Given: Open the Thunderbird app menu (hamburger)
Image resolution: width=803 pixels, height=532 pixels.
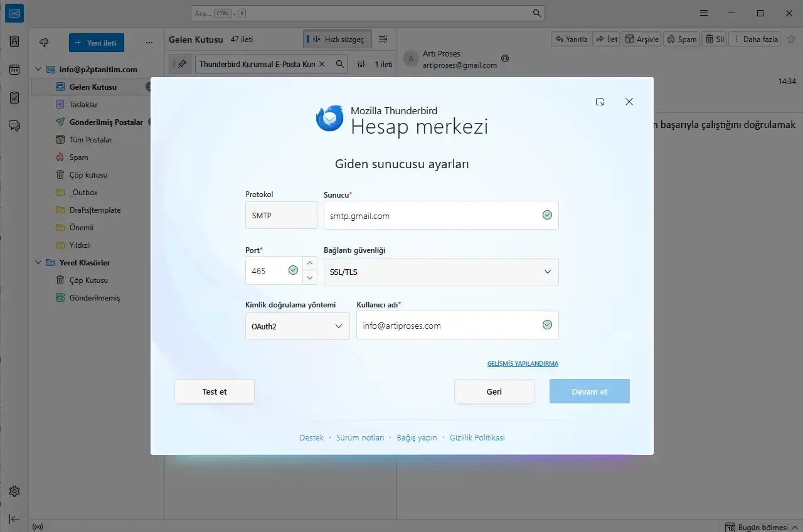Looking at the screenshot, I should pos(704,13).
